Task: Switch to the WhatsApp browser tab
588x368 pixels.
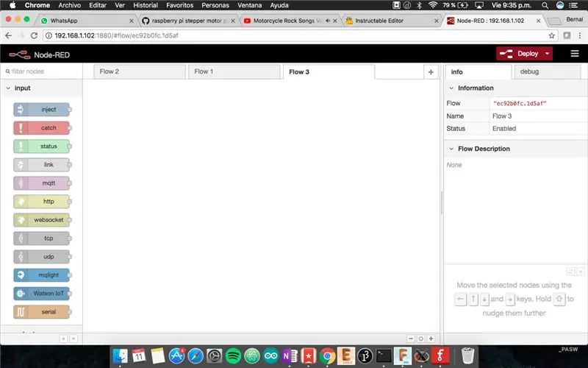Action: 87,21
